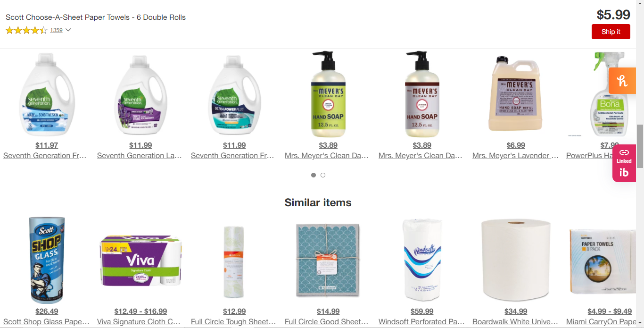Click the Boardwalk White roll image
Viewport: 644px width, 328px height.
pos(516,260)
